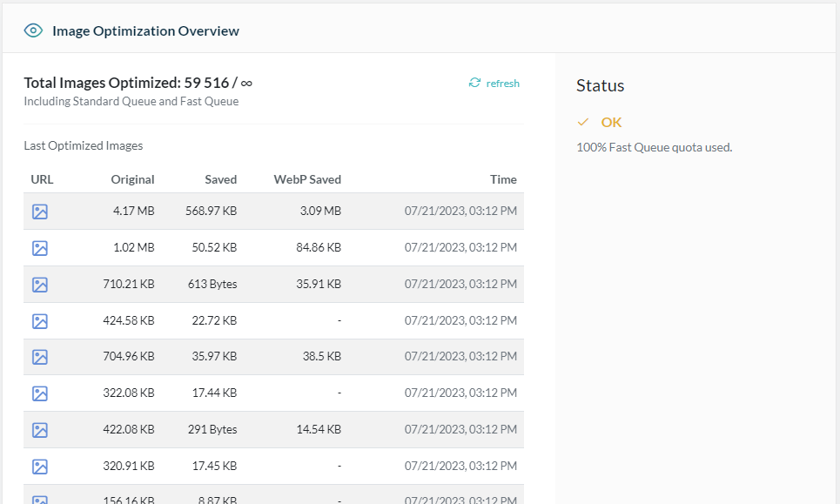
Task: Open image URL icon for 424.58 KB row
Action: (x=40, y=321)
